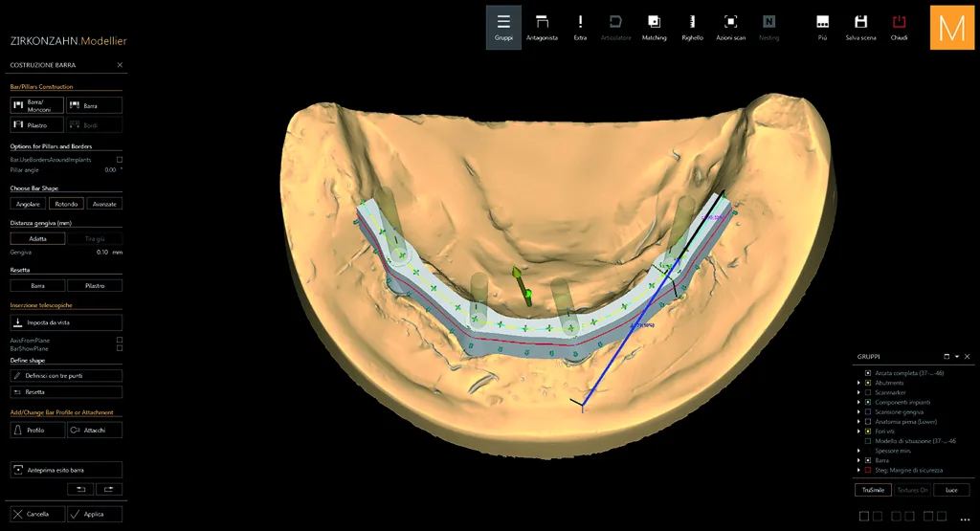The height and width of the screenshot is (531, 980).
Task: Toggle the AxisFromPlane checkbox
Action: [120, 341]
